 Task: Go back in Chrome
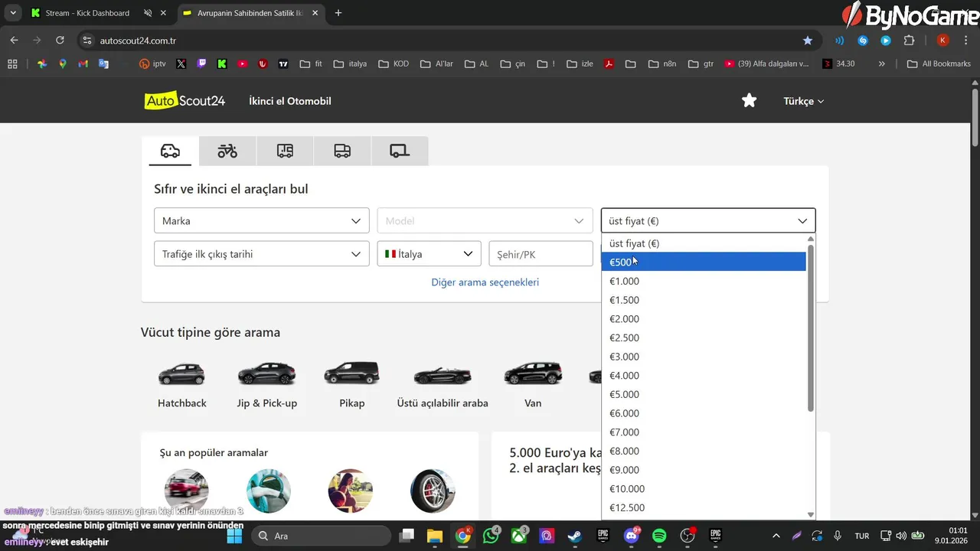14,40
